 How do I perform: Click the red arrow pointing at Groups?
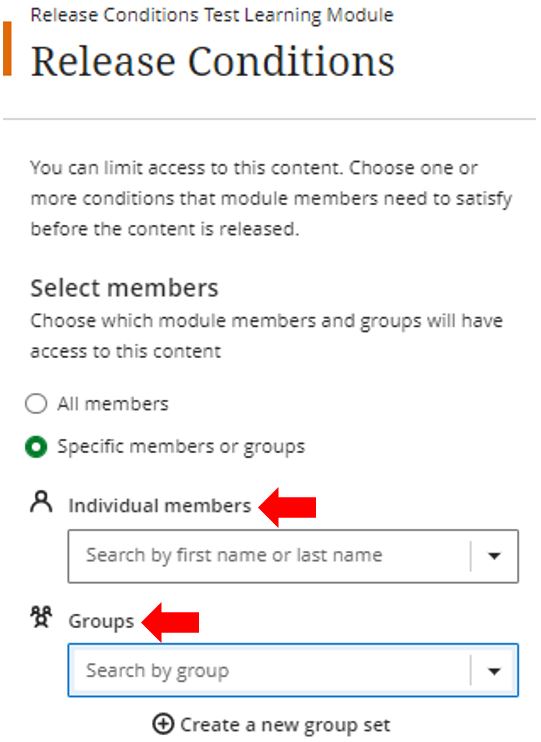click(170, 622)
